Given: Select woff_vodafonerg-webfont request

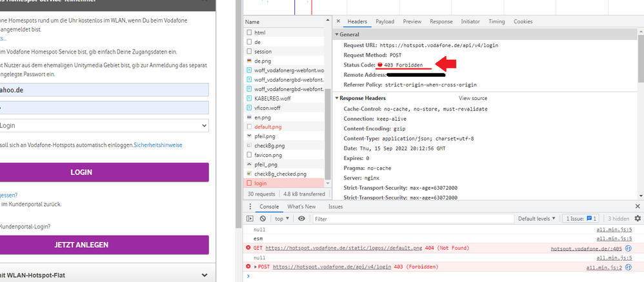Looking at the screenshot, I should pyautogui.click(x=284, y=70).
